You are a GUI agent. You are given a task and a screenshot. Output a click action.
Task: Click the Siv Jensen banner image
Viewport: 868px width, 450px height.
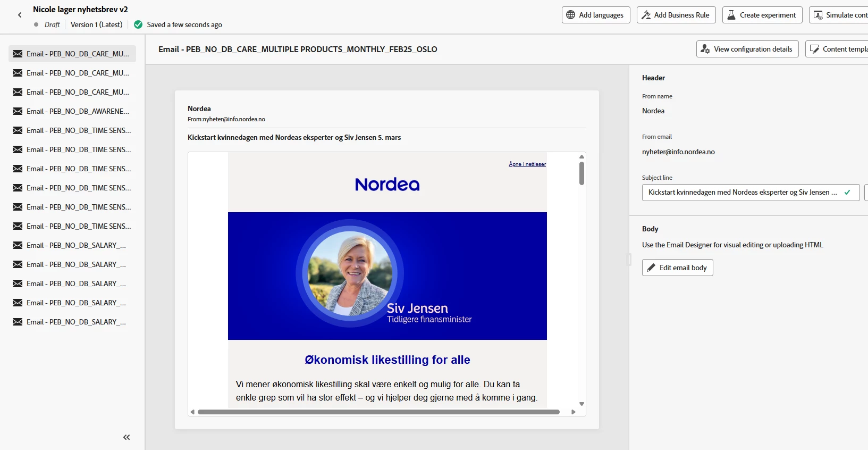pyautogui.click(x=387, y=276)
